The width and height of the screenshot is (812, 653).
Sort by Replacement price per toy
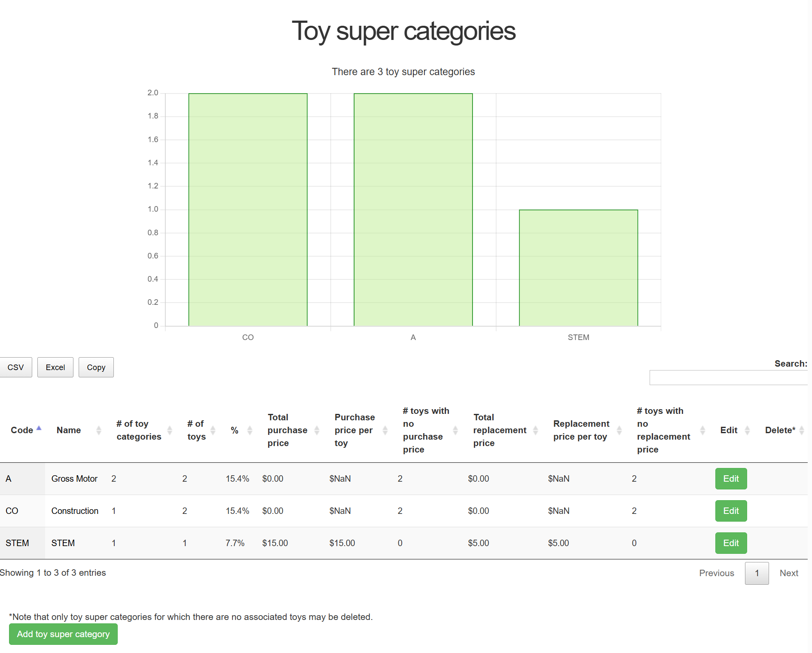coord(619,430)
